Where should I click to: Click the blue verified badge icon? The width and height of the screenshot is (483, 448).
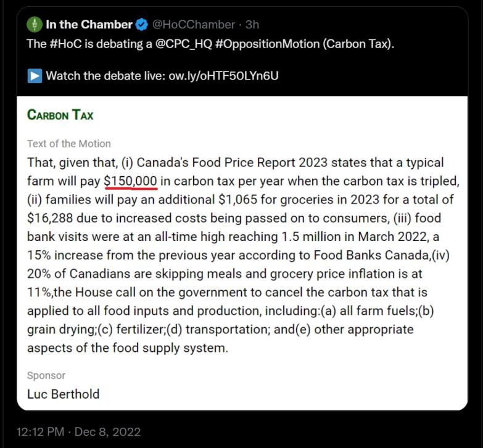coord(142,25)
